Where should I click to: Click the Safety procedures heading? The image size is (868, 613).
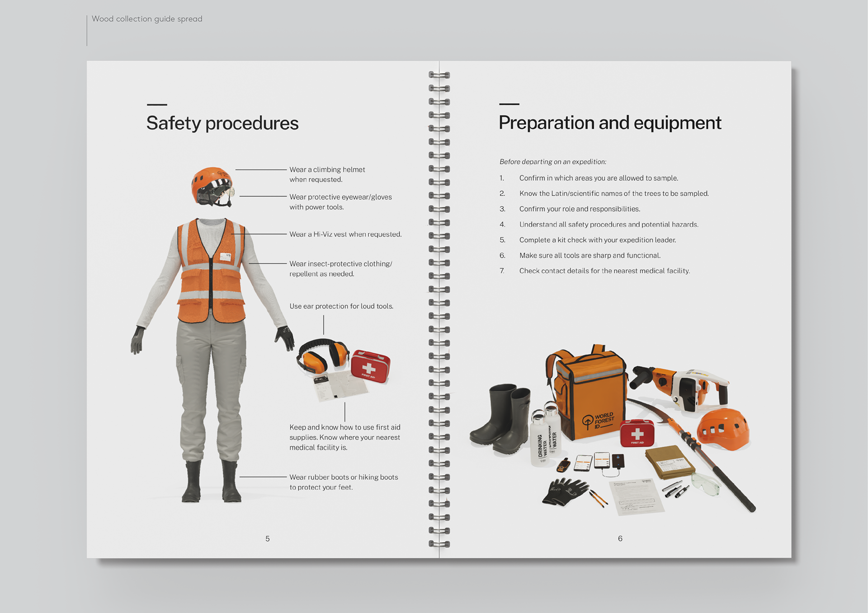222,123
